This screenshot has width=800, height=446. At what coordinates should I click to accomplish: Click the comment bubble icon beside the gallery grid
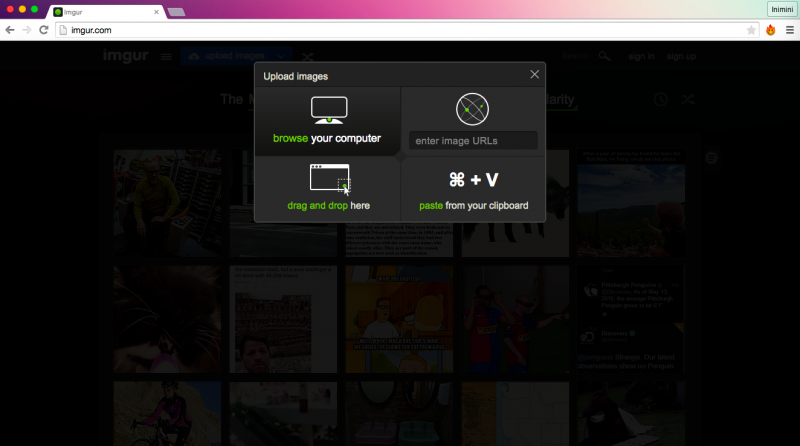tap(711, 158)
